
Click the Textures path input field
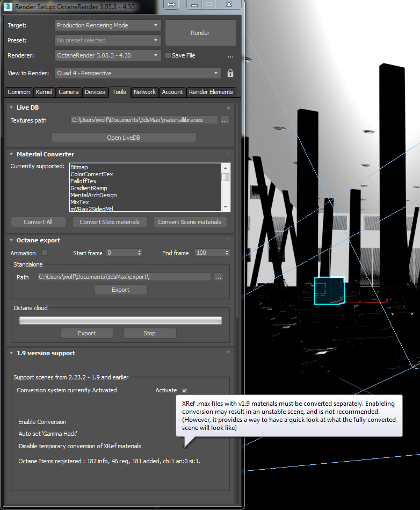tap(144, 120)
